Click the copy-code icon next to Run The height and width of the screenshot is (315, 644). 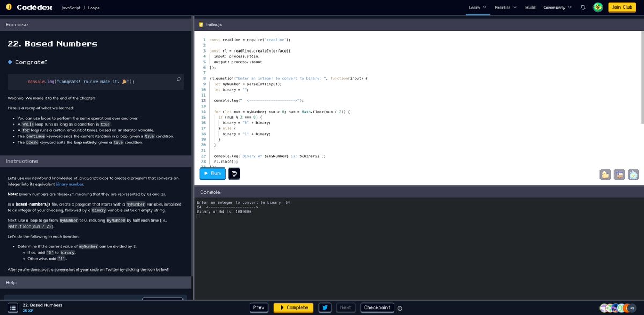coord(233,173)
